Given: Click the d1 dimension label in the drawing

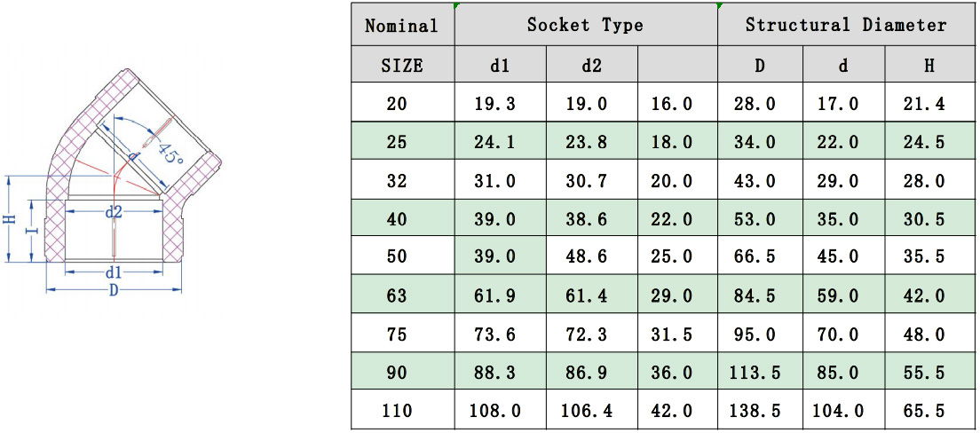Looking at the screenshot, I should 114,272.
